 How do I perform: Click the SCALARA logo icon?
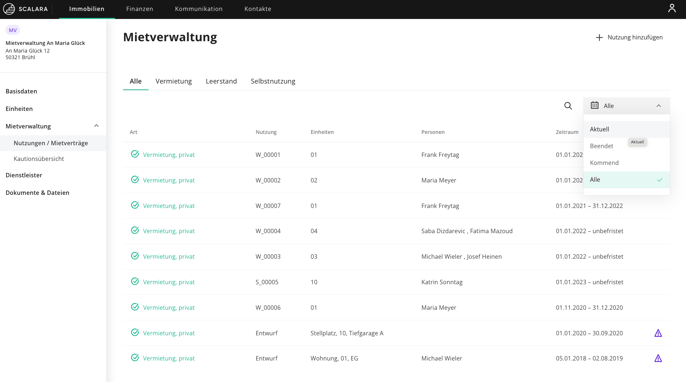point(9,9)
